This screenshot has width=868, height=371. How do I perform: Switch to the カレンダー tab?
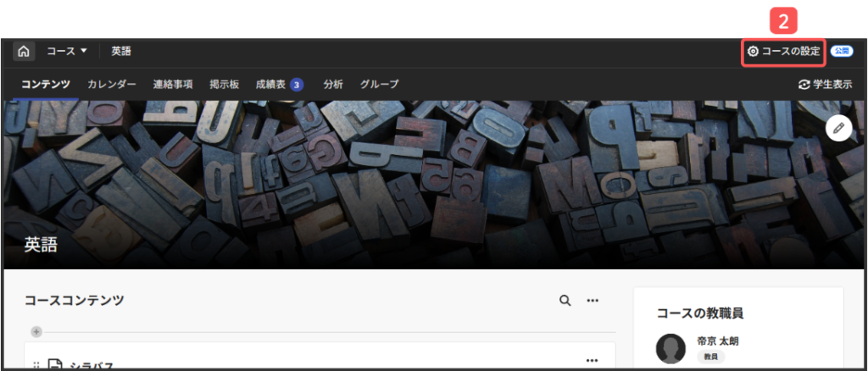pyautogui.click(x=112, y=85)
